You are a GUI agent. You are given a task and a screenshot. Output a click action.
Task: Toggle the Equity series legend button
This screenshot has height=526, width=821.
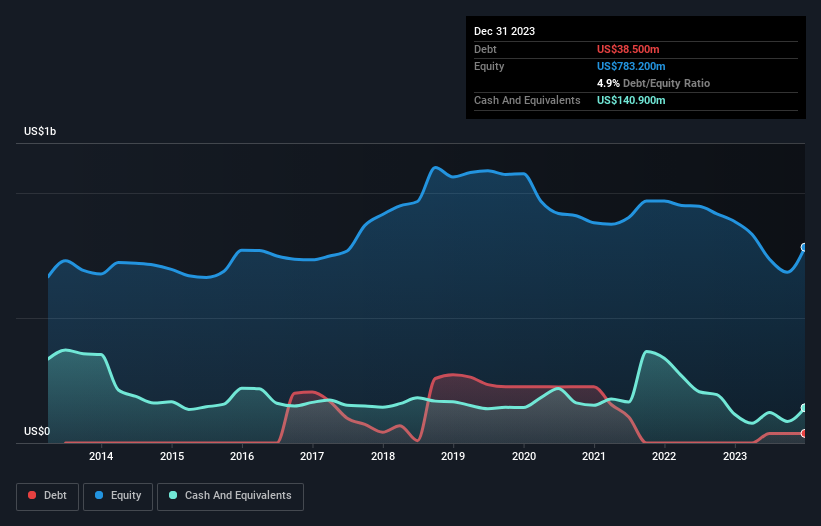[118, 496]
